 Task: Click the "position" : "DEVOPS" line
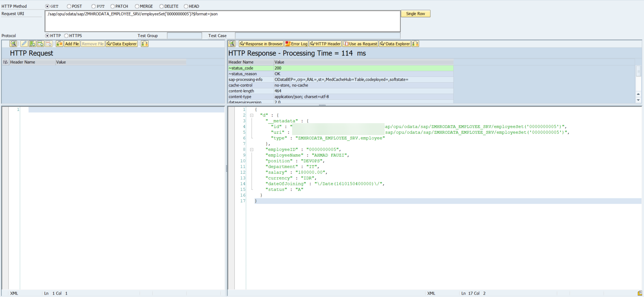295,161
